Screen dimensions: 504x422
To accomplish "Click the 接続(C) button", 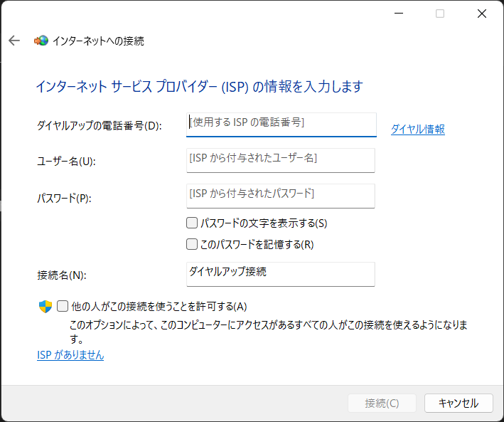I will pyautogui.click(x=382, y=403).
